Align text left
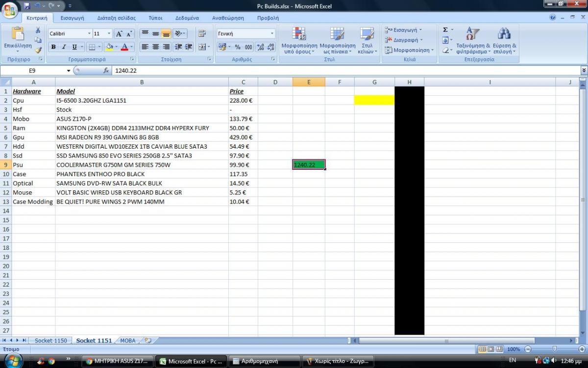 [x=145, y=47]
